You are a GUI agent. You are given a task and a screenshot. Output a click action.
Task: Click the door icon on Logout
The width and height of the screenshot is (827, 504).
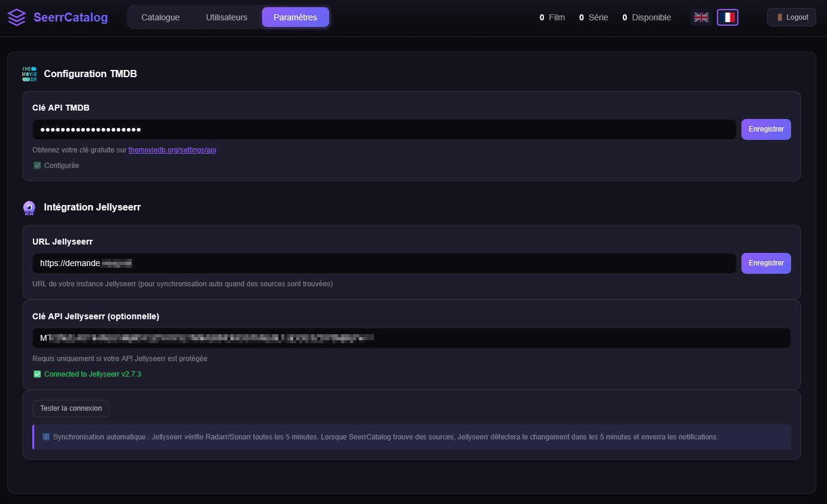pos(780,17)
